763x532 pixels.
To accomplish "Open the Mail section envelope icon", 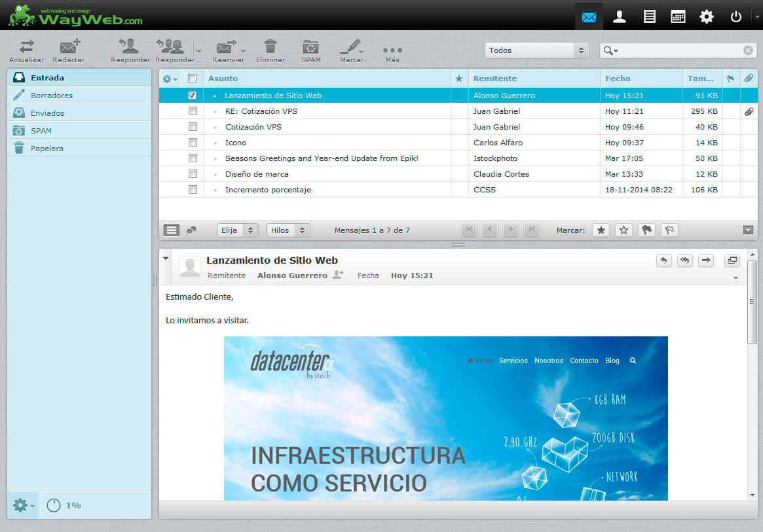I will (589, 17).
